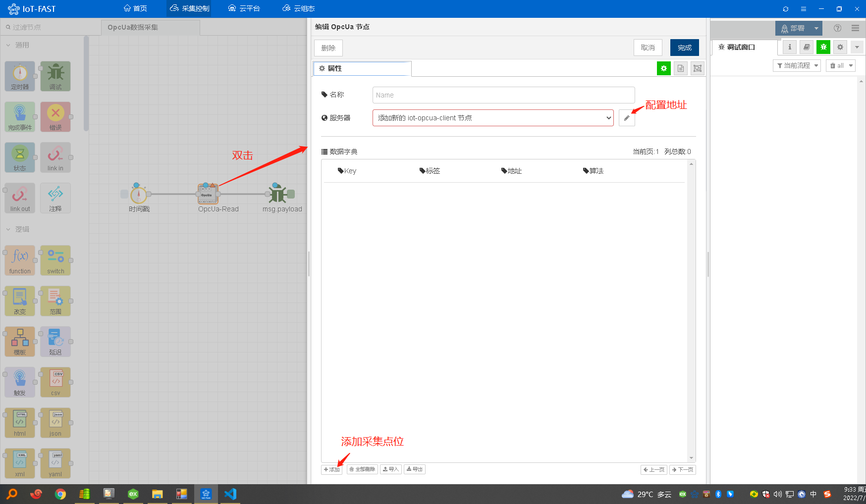
Task: Click 添加 to add a collection point
Action: (x=332, y=469)
